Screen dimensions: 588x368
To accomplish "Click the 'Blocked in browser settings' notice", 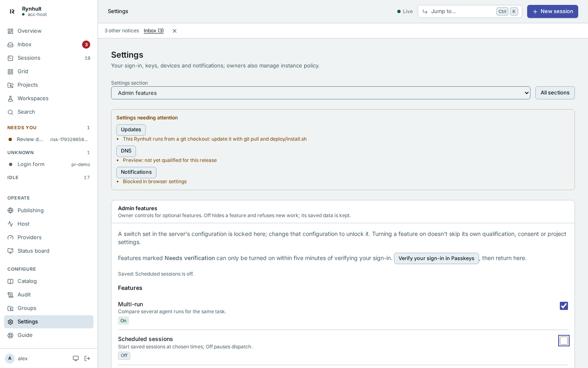I will (x=155, y=182).
